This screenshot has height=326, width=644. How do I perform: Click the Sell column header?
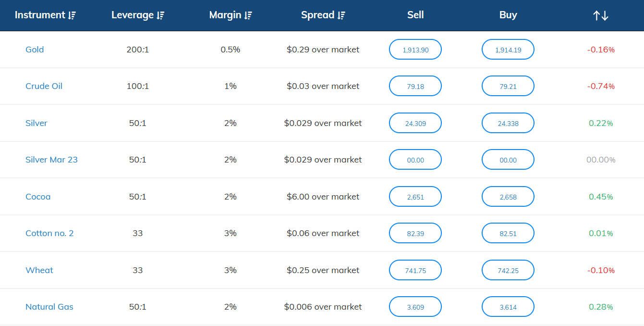(415, 15)
